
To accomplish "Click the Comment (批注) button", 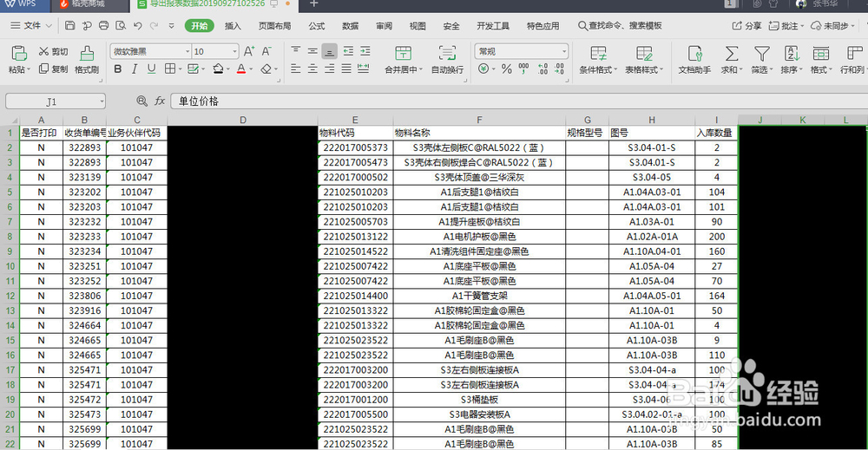I will click(x=786, y=26).
